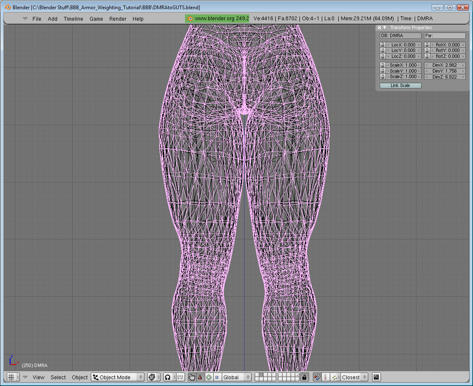Viewport: 473px width, 386px height.
Task: Click the ScaleY value field
Action: coord(403,71)
